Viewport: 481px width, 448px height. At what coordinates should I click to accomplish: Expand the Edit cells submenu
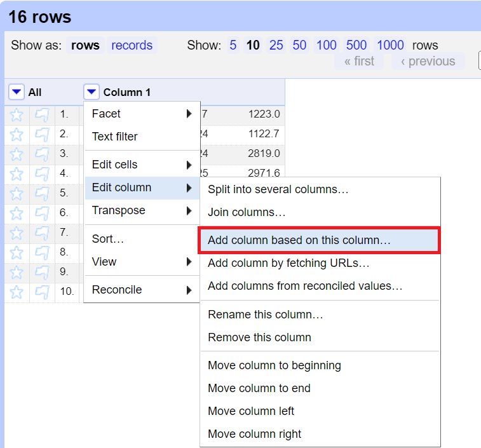pyautogui.click(x=142, y=165)
